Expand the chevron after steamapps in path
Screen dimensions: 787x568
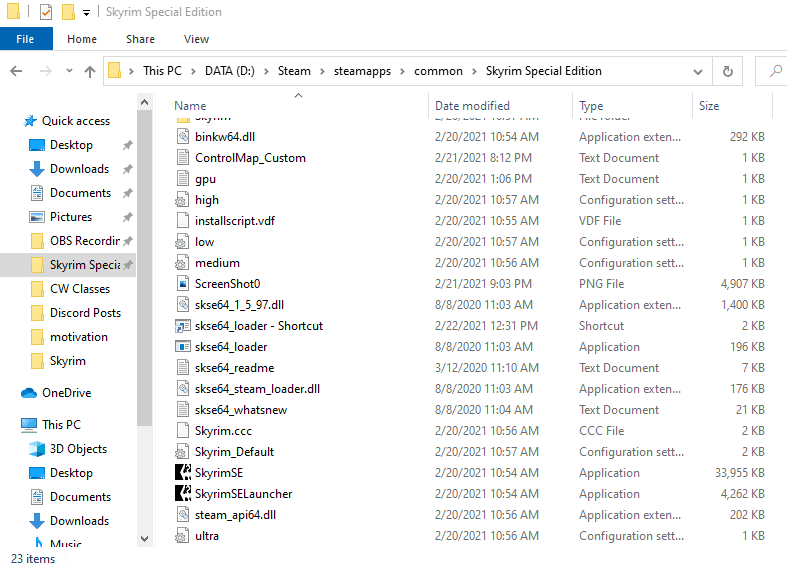[402, 71]
